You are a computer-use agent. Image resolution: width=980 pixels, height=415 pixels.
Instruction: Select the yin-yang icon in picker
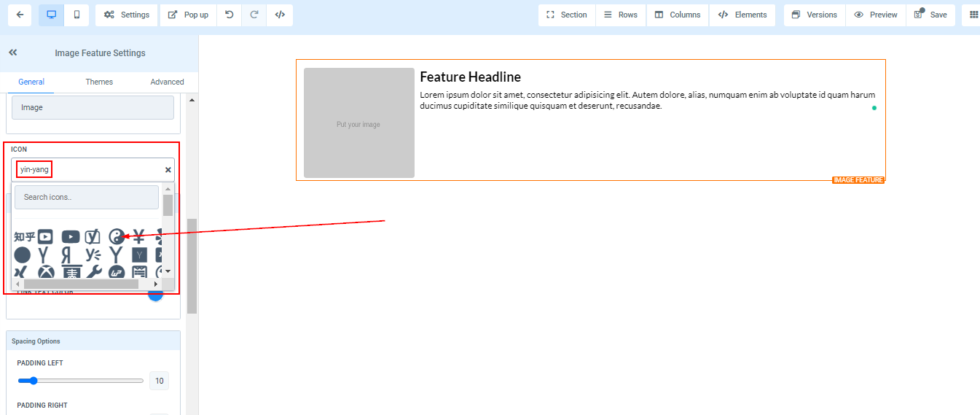point(117,236)
